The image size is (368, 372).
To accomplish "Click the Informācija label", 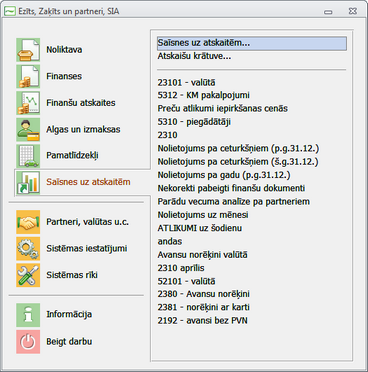I will (x=69, y=314).
